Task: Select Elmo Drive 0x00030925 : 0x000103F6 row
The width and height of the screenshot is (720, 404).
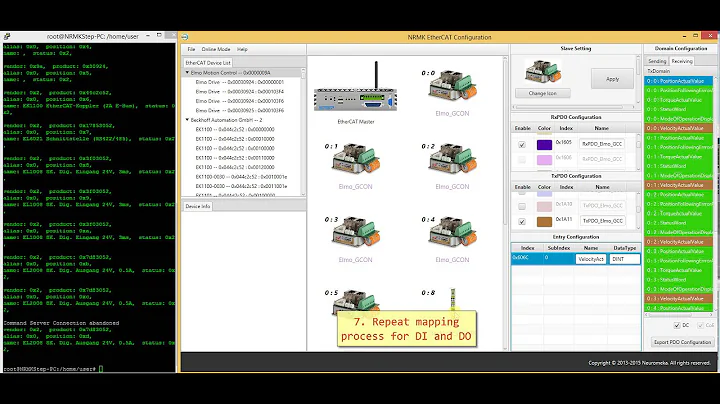Action: click(x=240, y=110)
